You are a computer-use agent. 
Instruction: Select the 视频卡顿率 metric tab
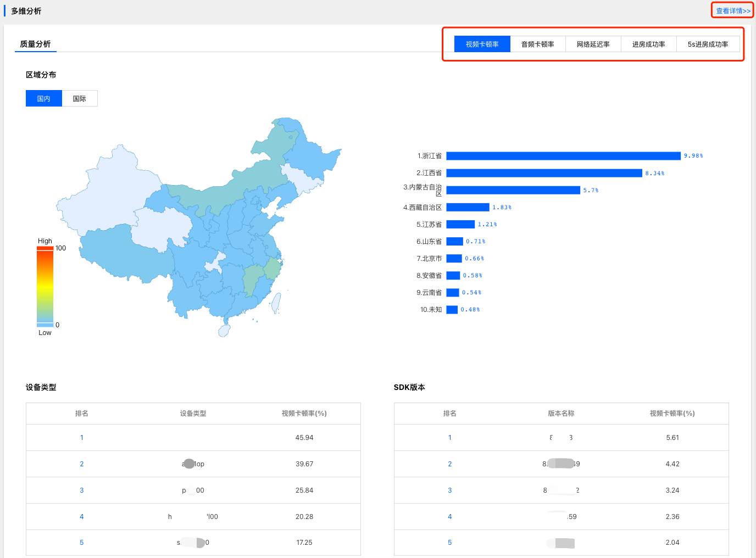point(482,44)
